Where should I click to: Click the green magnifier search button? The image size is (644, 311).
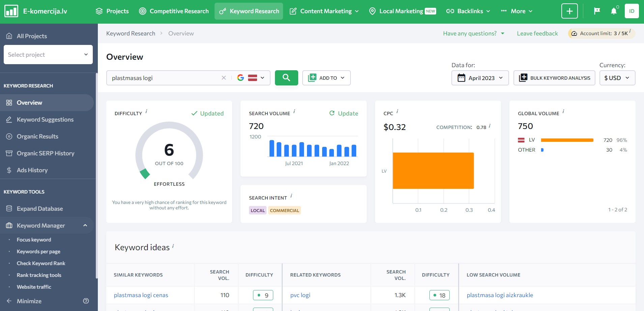[286, 78]
